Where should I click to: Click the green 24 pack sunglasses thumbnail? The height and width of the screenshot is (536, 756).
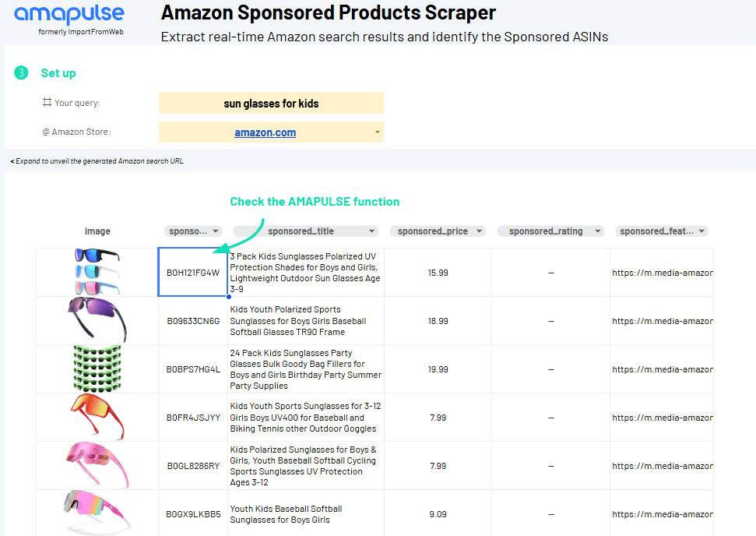pos(97,368)
